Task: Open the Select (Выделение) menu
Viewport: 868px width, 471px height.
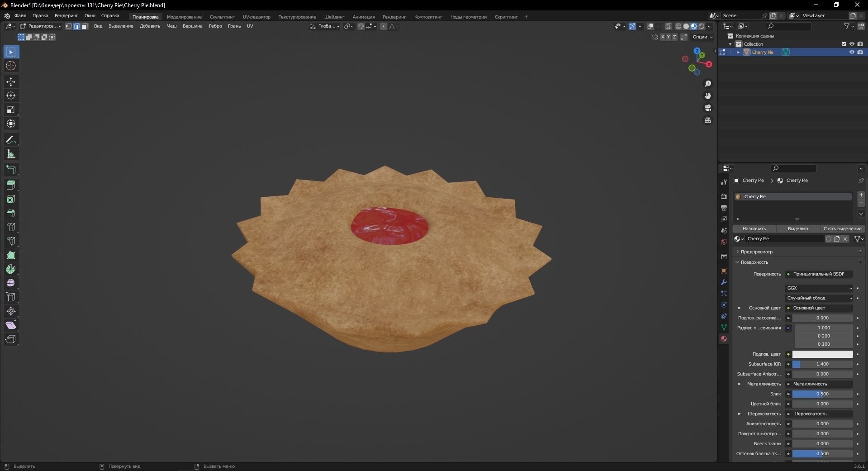Action: [x=121, y=26]
